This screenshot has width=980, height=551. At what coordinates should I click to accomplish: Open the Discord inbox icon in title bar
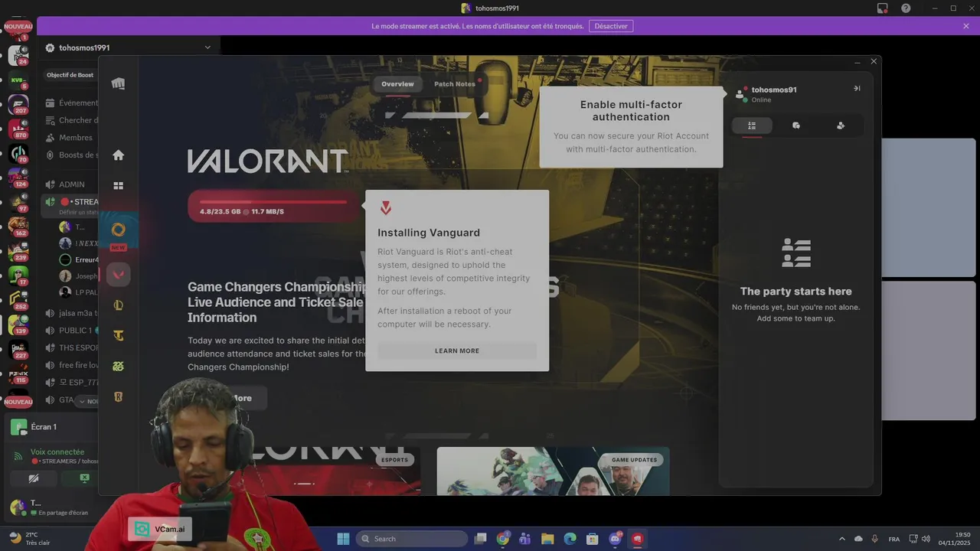pyautogui.click(x=882, y=8)
